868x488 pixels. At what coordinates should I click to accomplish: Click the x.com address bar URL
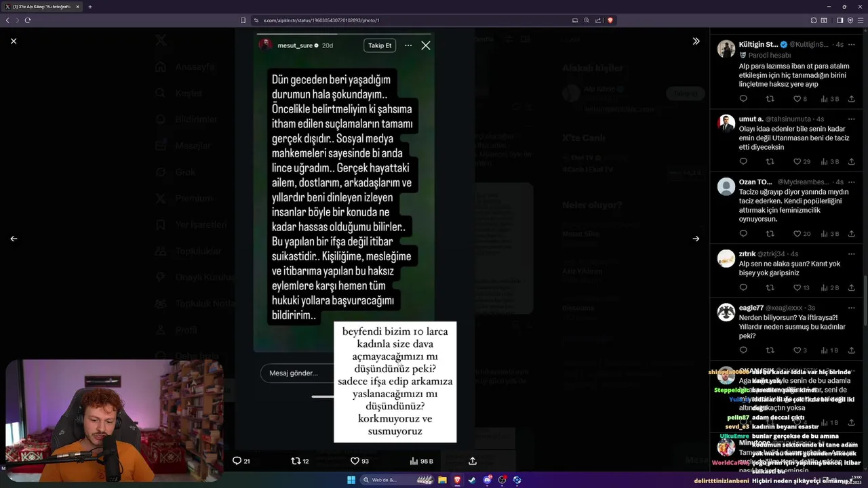pyautogui.click(x=321, y=20)
